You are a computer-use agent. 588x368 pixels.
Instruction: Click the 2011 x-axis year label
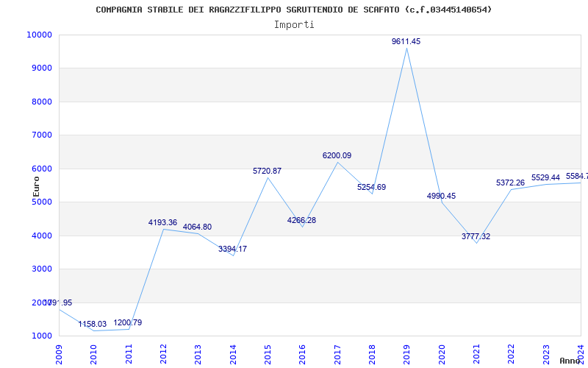tap(129, 355)
